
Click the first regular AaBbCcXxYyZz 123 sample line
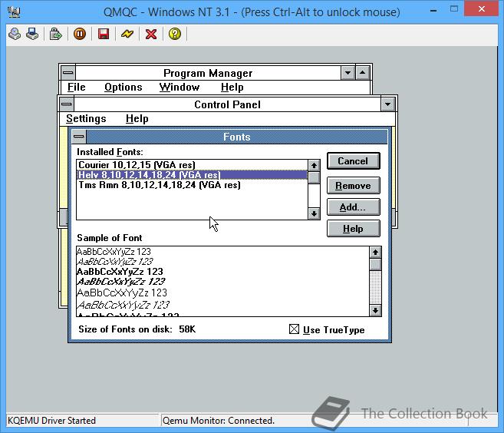click(114, 251)
